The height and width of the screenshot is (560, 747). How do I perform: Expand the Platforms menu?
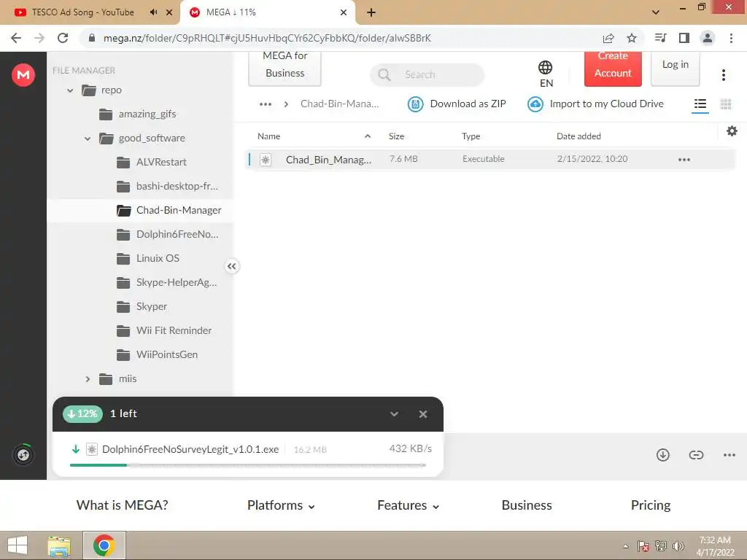click(281, 505)
